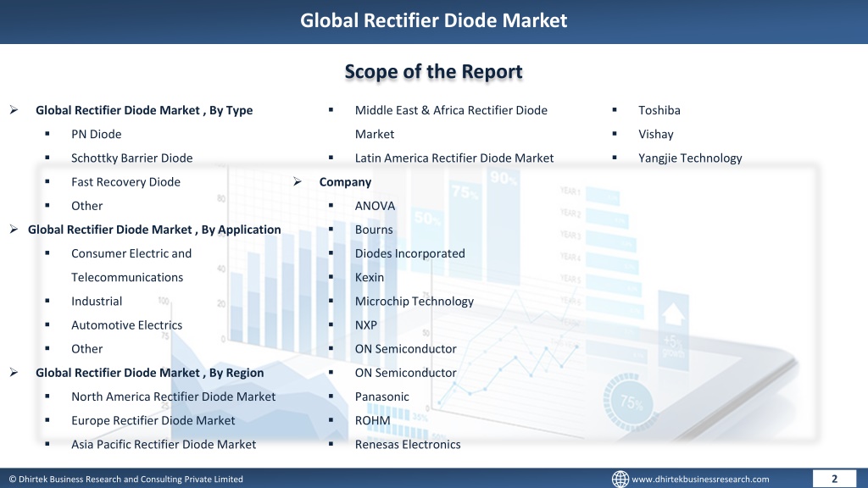Click the globe icon beside website URL

pyautogui.click(x=620, y=480)
